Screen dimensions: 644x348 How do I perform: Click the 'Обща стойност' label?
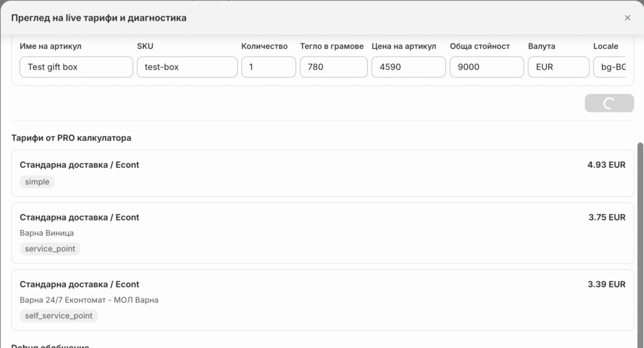pos(480,46)
